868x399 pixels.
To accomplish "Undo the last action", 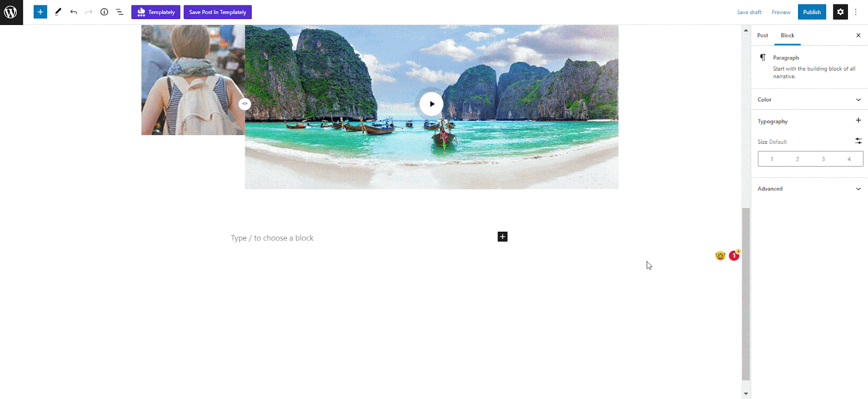I will click(x=74, y=12).
